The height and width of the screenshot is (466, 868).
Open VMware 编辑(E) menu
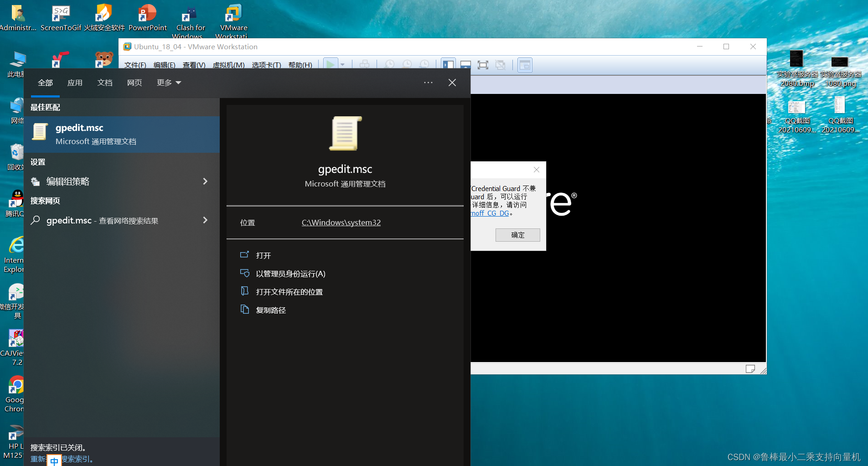pos(164,65)
